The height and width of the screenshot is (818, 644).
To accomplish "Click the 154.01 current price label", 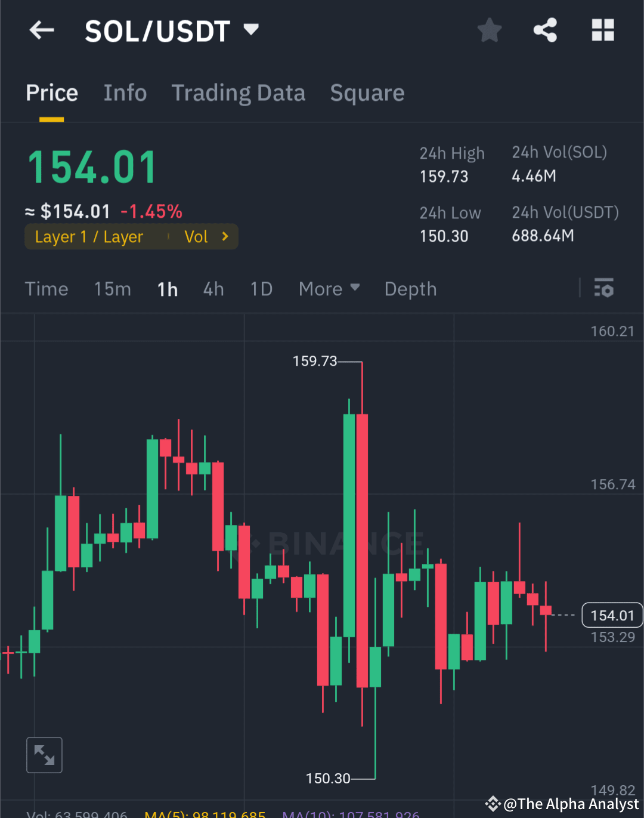I will (612, 615).
